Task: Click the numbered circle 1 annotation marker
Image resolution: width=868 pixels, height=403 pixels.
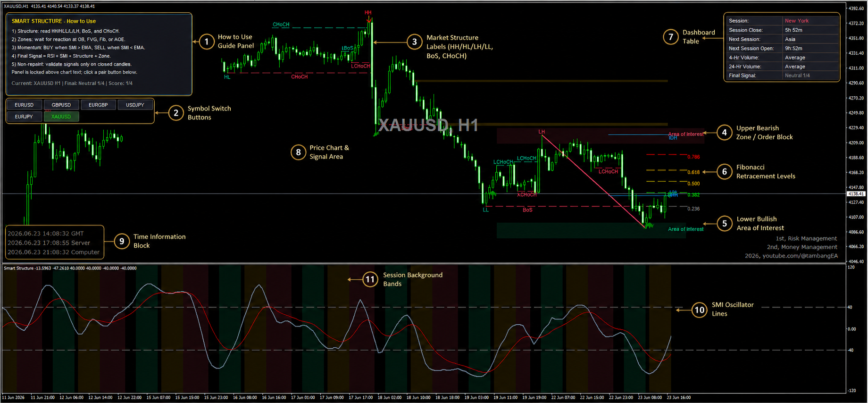Action: pyautogui.click(x=206, y=42)
